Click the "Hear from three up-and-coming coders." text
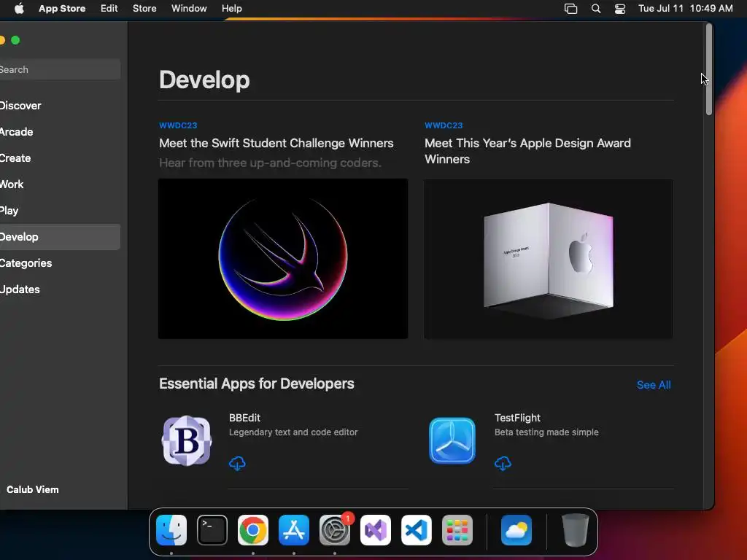 click(x=270, y=163)
